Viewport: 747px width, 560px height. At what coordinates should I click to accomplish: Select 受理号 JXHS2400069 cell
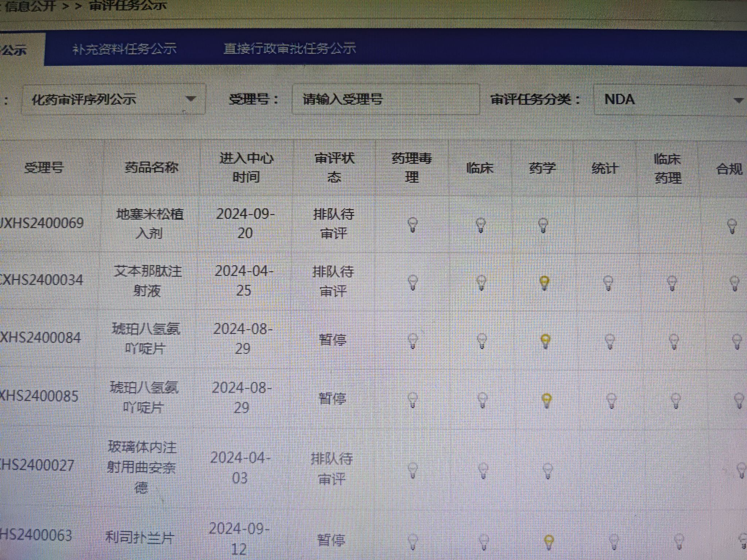(41, 223)
